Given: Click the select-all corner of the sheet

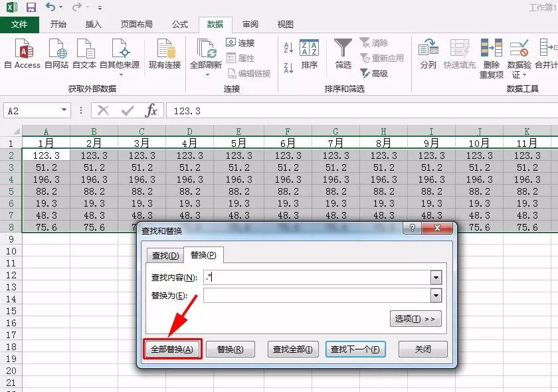Looking at the screenshot, I should pyautogui.click(x=16, y=131).
